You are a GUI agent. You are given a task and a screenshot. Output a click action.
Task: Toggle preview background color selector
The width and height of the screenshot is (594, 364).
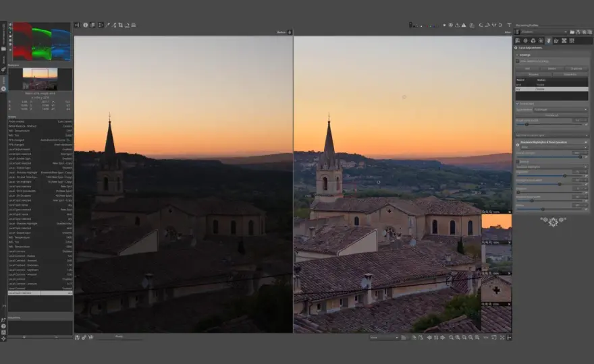coord(410,25)
